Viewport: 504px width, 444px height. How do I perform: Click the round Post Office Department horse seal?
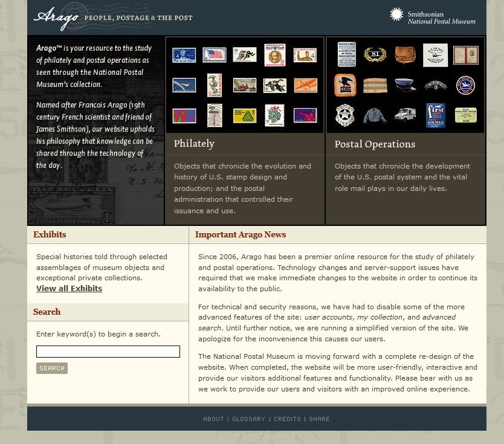(465, 85)
